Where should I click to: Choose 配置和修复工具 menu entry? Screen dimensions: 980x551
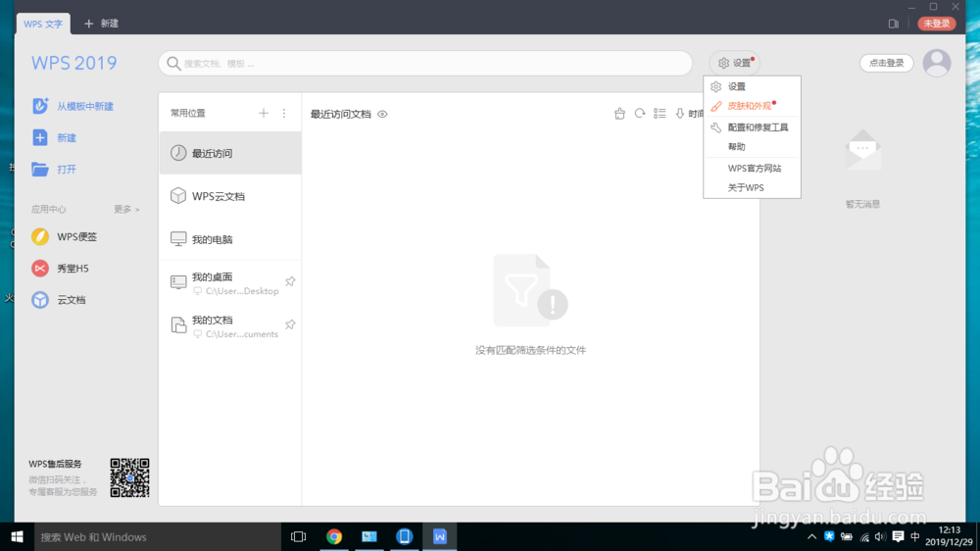coord(752,126)
